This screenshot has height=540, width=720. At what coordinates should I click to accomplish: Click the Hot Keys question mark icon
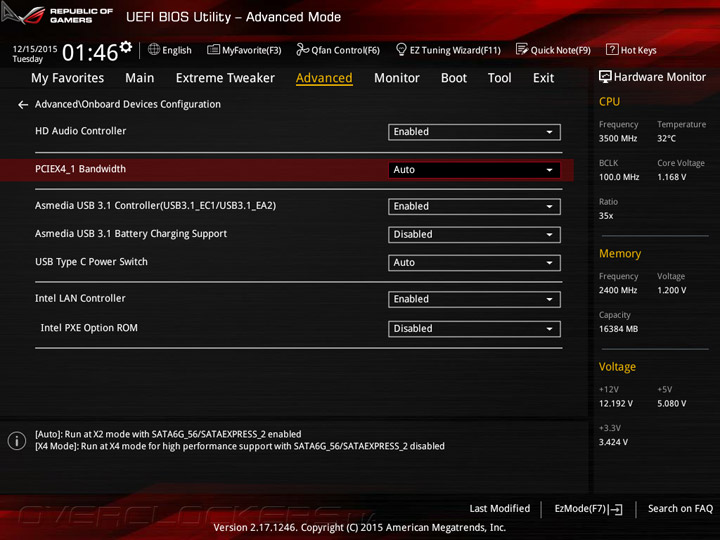pyautogui.click(x=612, y=49)
